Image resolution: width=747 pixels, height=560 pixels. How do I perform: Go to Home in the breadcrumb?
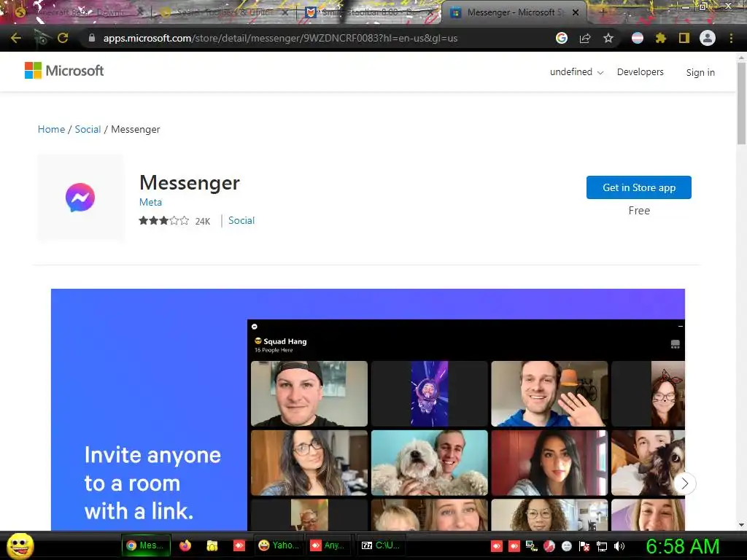click(x=52, y=129)
